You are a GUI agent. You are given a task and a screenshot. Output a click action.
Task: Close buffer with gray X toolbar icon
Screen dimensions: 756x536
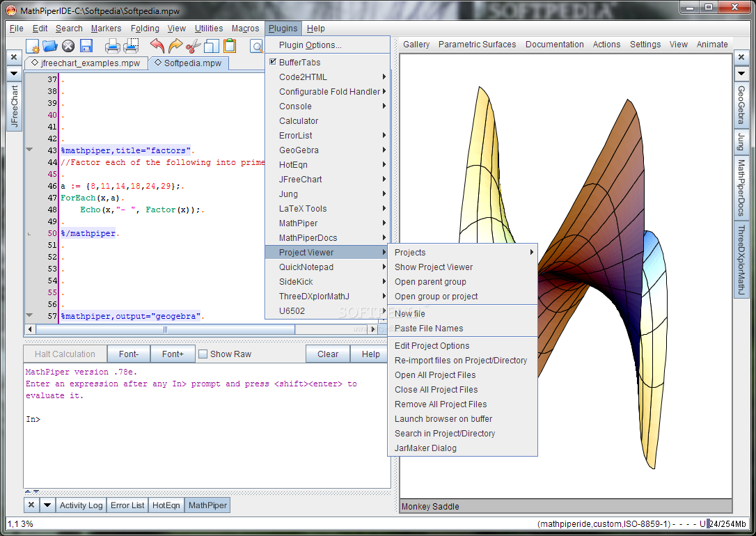pyautogui.click(x=68, y=46)
